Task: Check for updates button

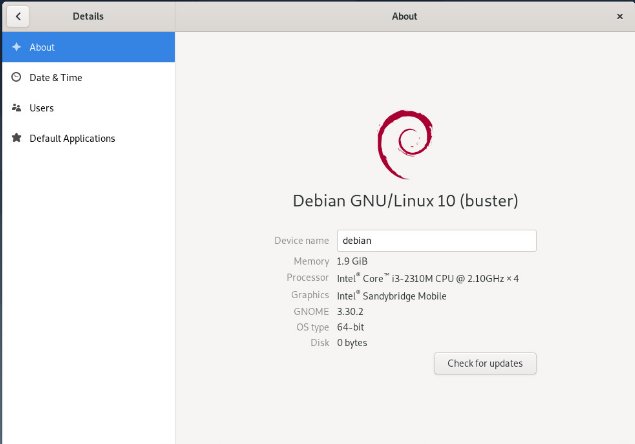Action: (485, 363)
